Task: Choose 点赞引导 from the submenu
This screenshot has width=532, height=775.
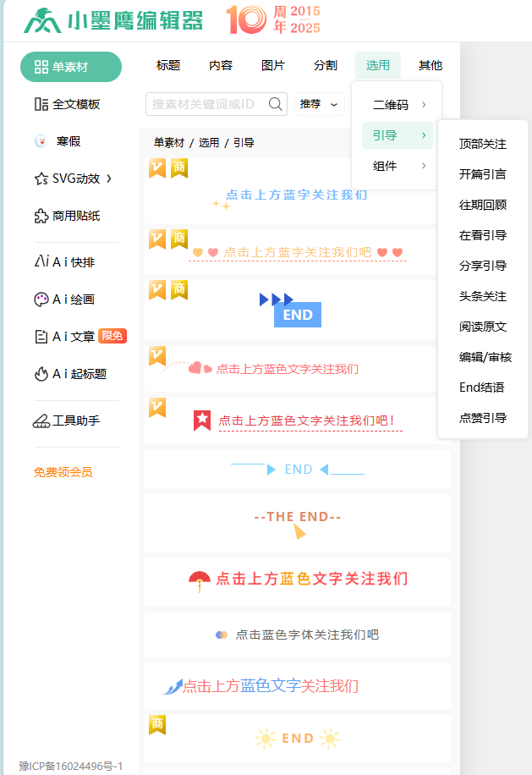Action: click(x=483, y=418)
